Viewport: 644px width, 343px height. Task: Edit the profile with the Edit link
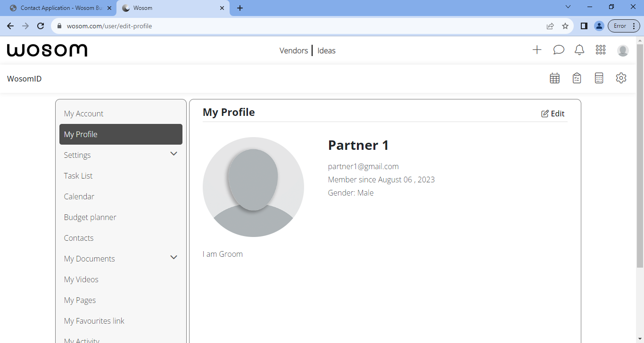click(553, 114)
